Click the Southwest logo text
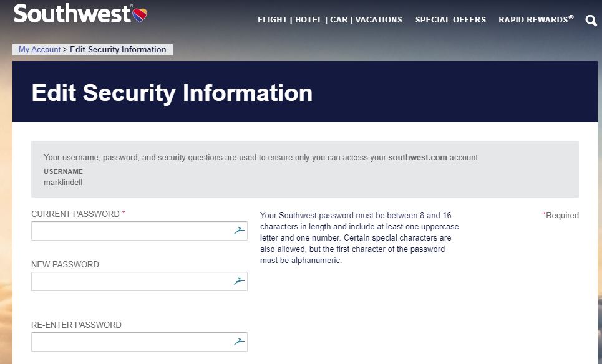Viewport: 602px width, 364px height. [72, 14]
